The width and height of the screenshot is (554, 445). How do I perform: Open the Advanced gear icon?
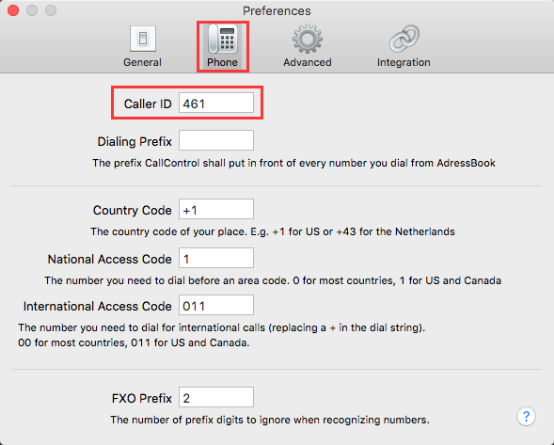[307, 39]
